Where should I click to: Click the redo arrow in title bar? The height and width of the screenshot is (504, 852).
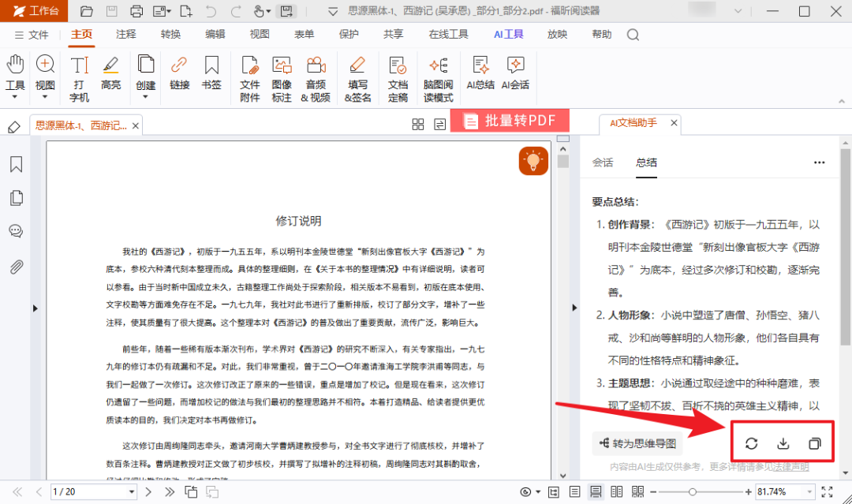236,11
